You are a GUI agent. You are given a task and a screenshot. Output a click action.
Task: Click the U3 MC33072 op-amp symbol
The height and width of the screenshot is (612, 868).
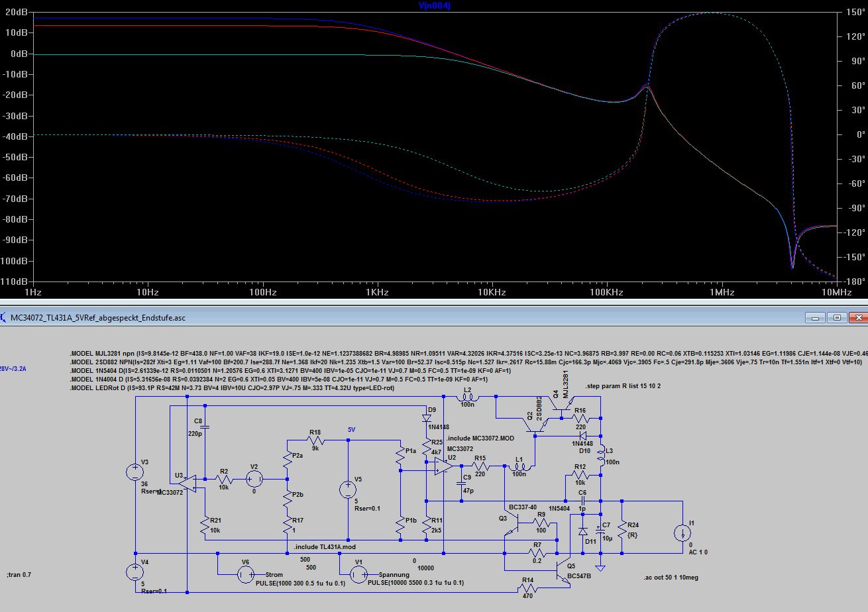click(x=188, y=482)
